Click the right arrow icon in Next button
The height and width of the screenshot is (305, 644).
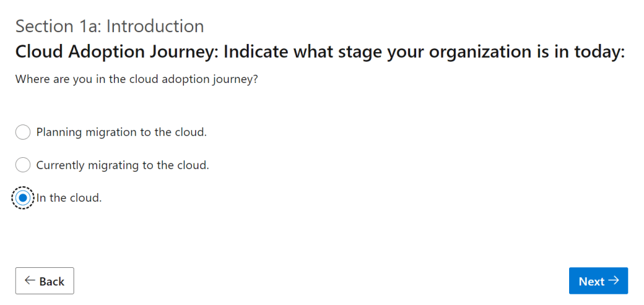(x=614, y=280)
